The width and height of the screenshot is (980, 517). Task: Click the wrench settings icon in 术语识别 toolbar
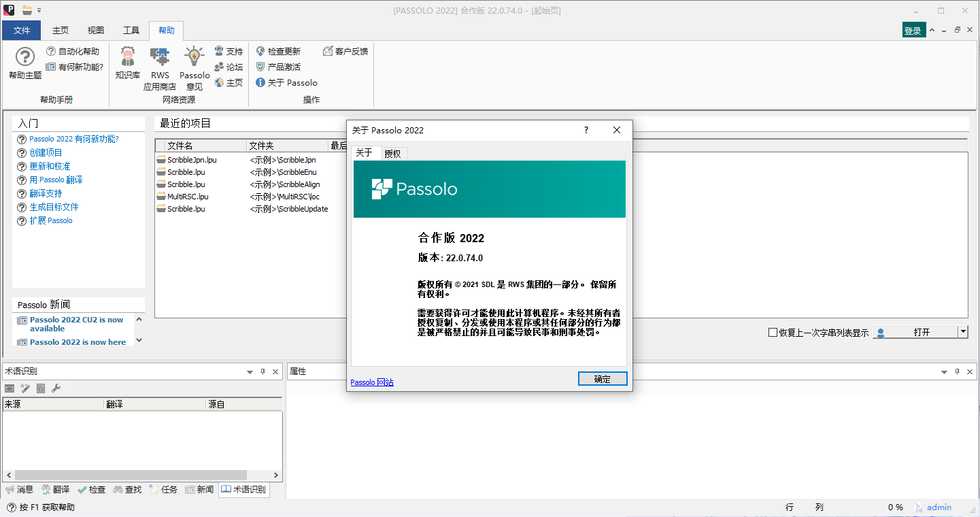[x=56, y=388]
